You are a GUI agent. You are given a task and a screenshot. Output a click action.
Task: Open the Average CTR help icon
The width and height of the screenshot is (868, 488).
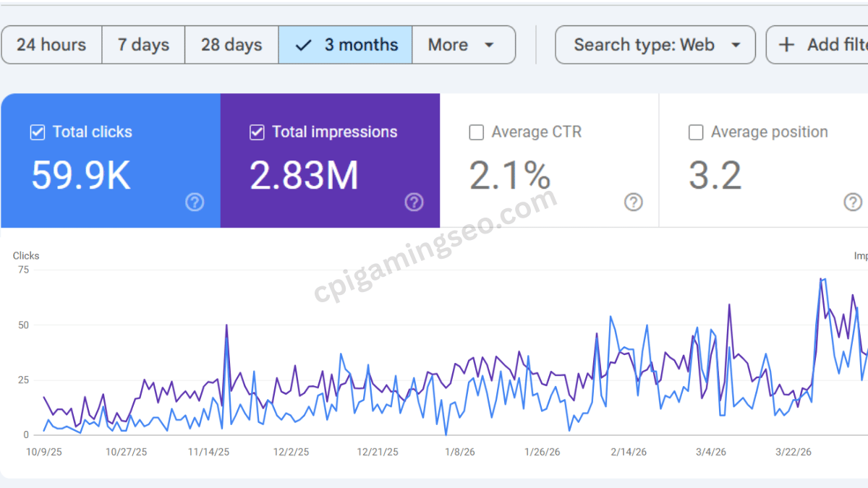(x=634, y=202)
